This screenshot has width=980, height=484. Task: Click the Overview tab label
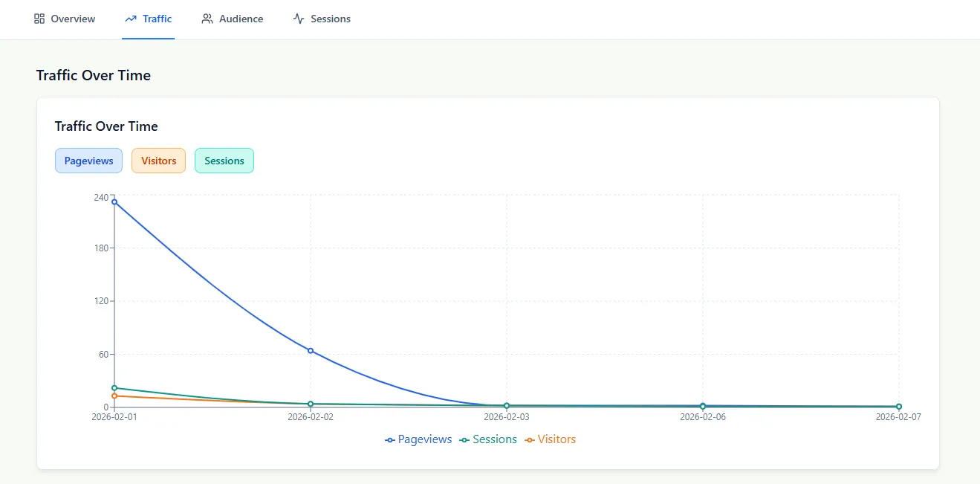74,19
